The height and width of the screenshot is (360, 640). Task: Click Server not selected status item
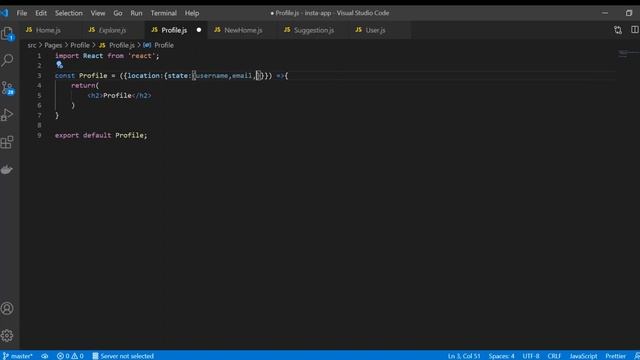[x=123, y=356]
